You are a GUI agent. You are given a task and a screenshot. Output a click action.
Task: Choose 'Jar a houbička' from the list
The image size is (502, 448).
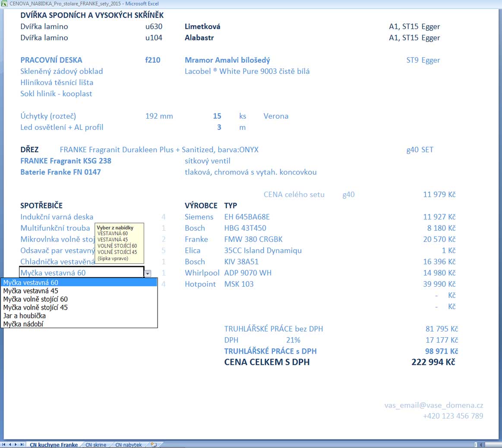point(79,316)
